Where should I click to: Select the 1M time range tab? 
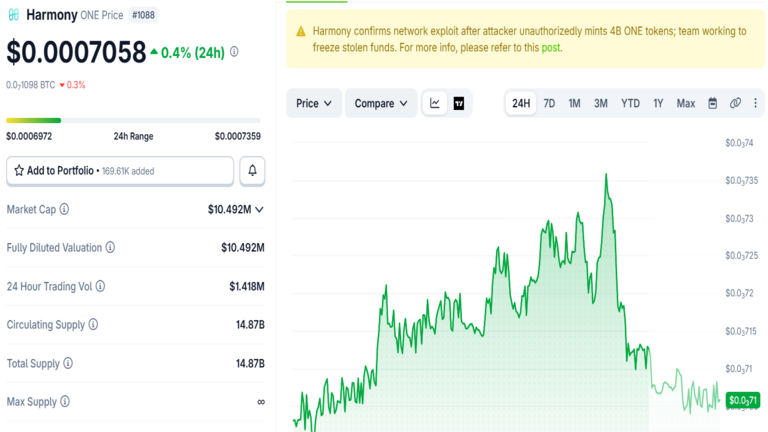coord(575,103)
